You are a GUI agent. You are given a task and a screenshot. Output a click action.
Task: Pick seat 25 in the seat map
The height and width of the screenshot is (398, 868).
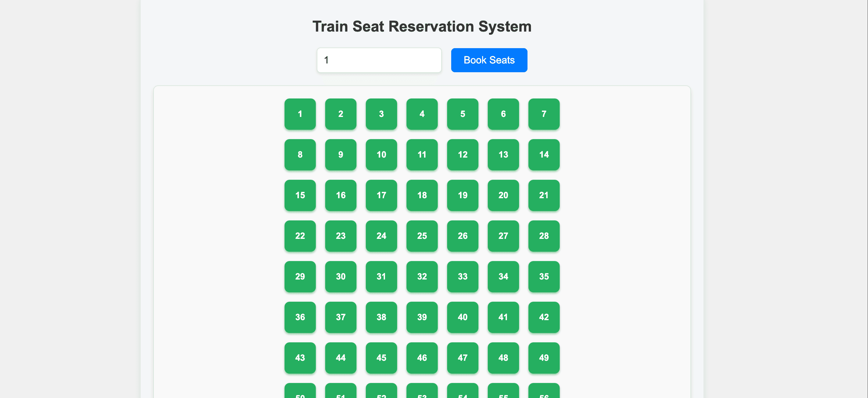[x=422, y=236]
